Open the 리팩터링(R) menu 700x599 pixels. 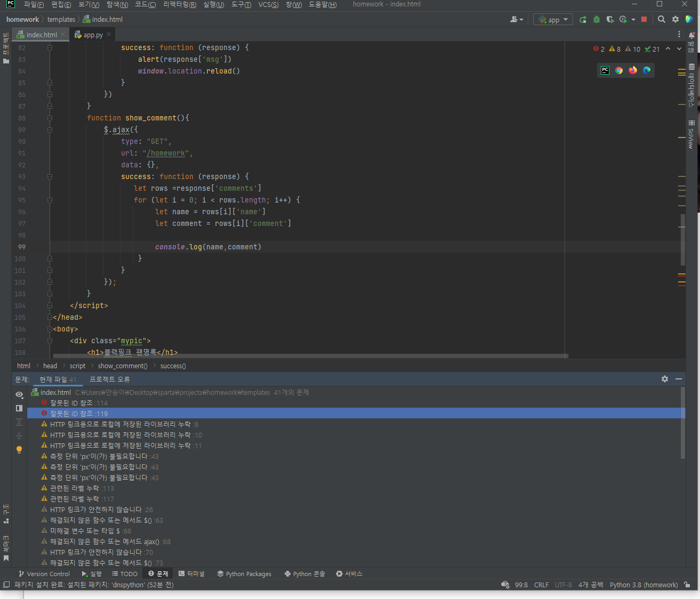(180, 5)
